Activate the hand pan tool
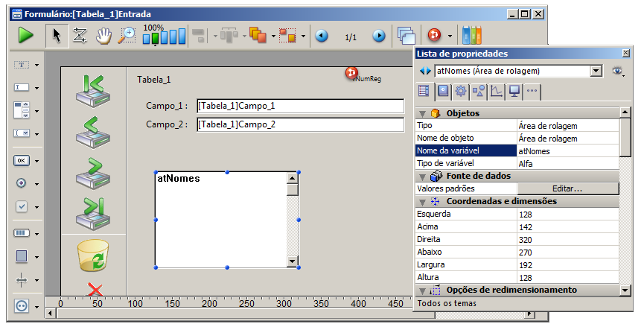 (x=105, y=35)
